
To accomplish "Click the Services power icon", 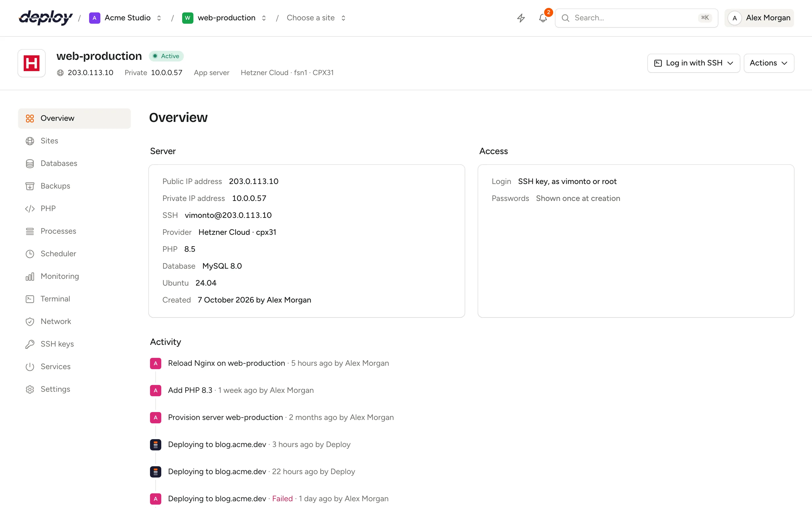I will point(30,367).
